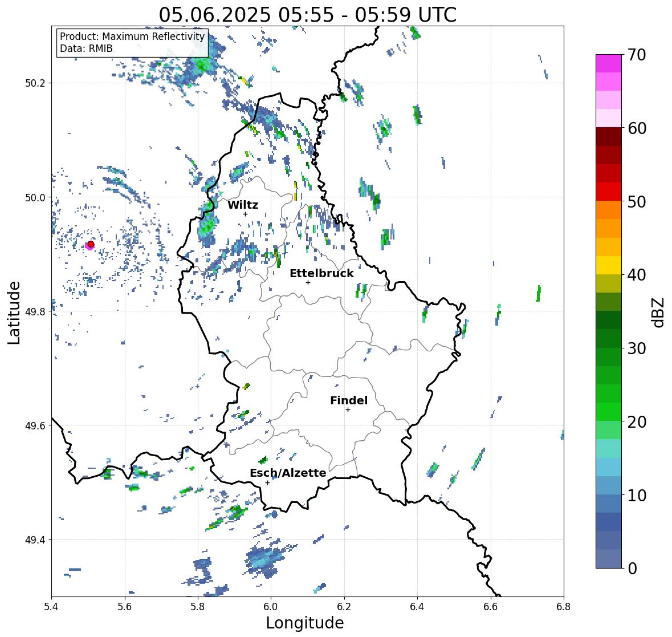Click 'Product: Maximum Reflectivity' legend text
The image size is (672, 637).
[x=132, y=36]
